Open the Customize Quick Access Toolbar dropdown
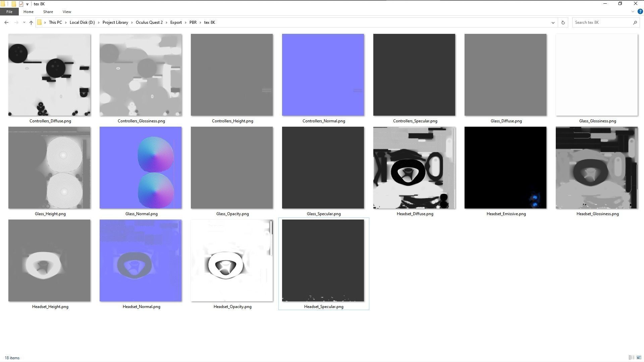The image size is (644, 362). pos(27,4)
